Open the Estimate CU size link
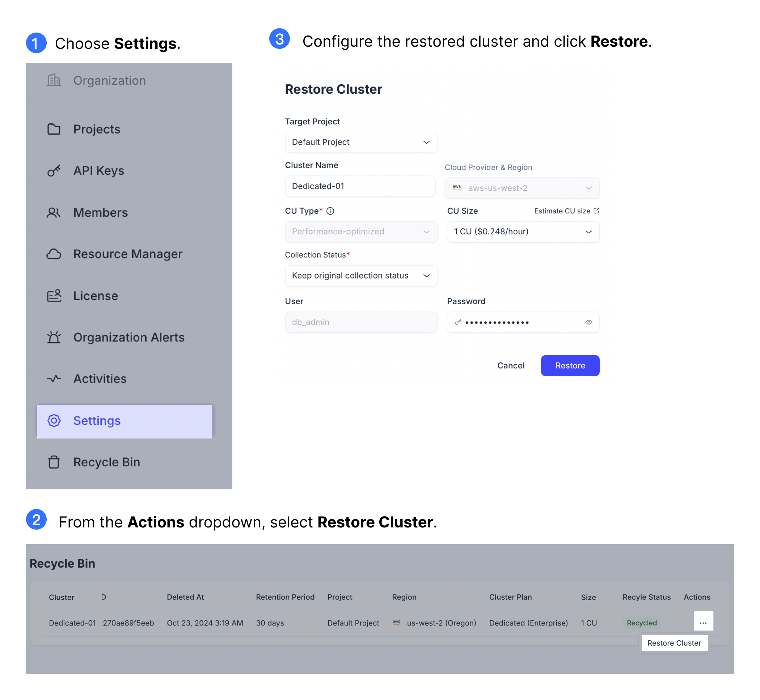The image size is (760, 700). (x=566, y=211)
